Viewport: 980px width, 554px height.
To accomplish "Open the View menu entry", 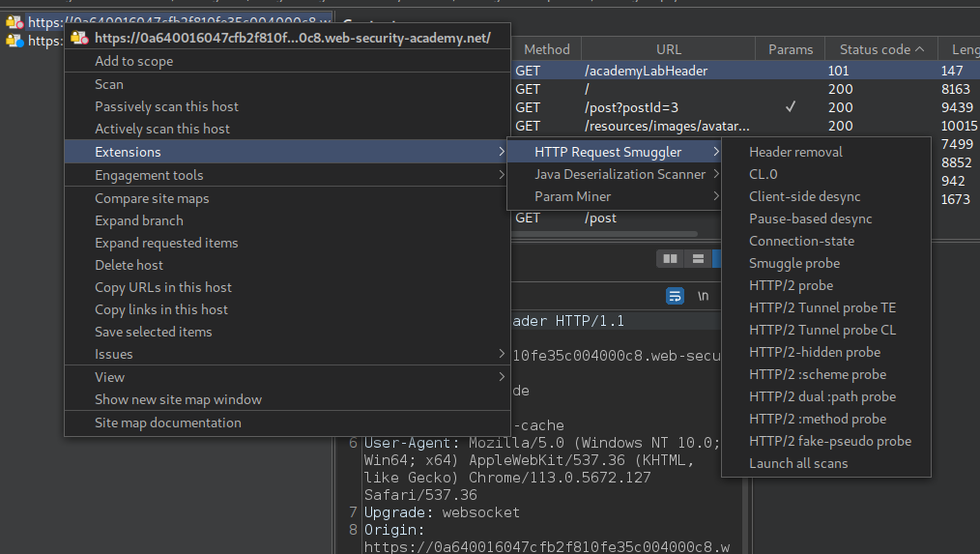I will click(287, 377).
